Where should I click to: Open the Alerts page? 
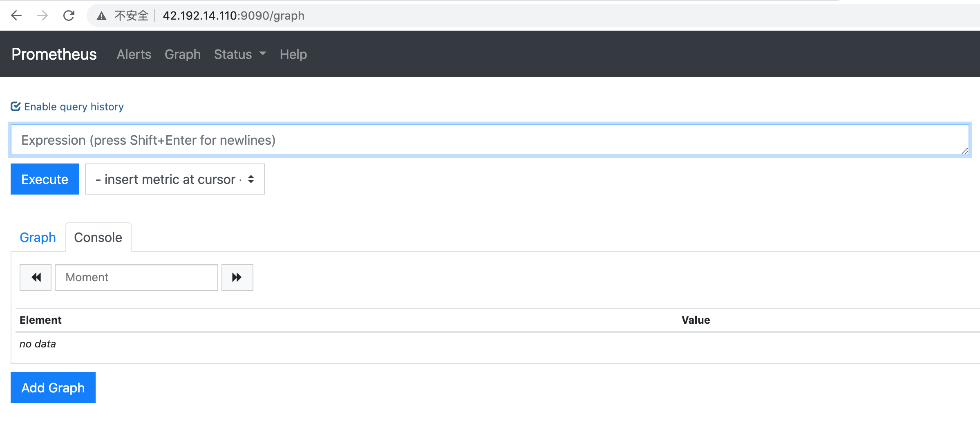[134, 54]
